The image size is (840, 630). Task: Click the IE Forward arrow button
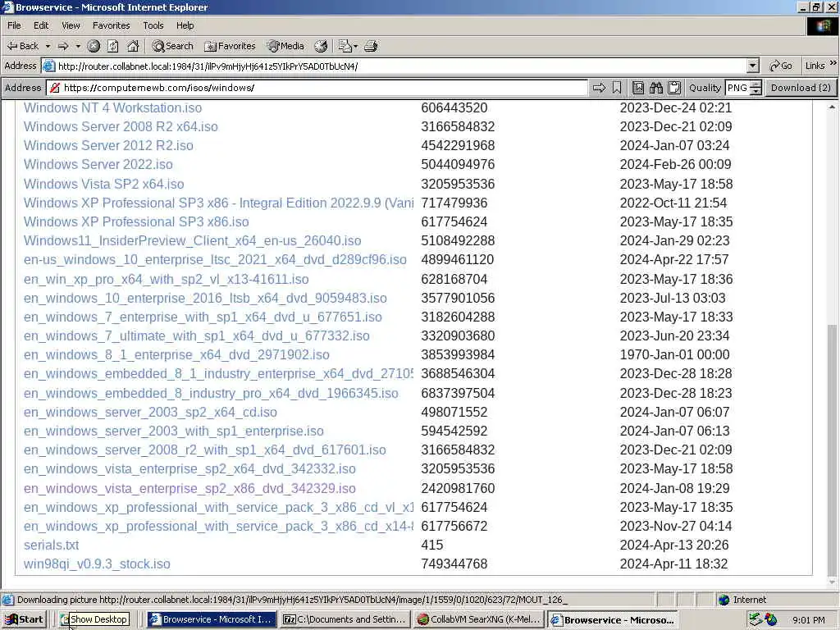[x=63, y=46]
